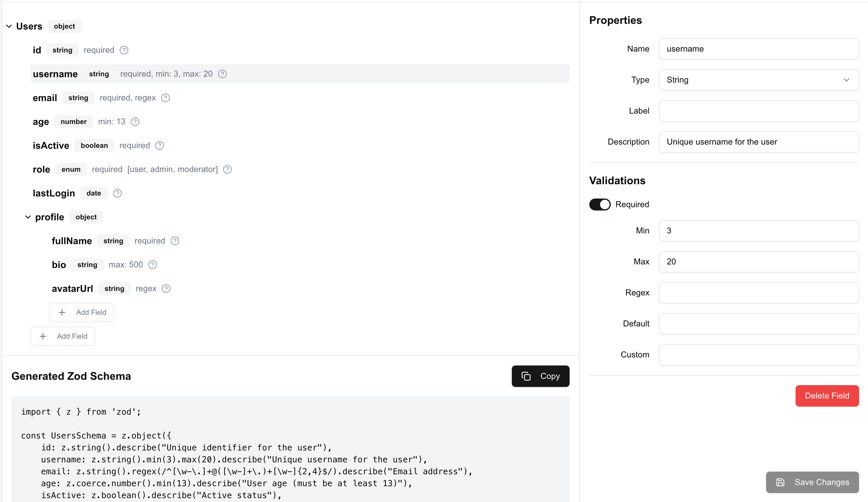Focus the Custom validation input
Screen dimensions: 868x502
coord(759,355)
